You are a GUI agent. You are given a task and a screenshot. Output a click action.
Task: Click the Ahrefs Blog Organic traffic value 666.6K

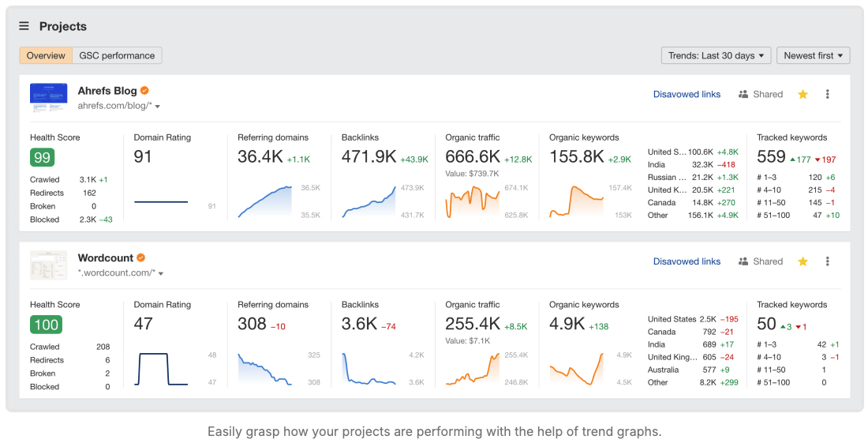473,156
